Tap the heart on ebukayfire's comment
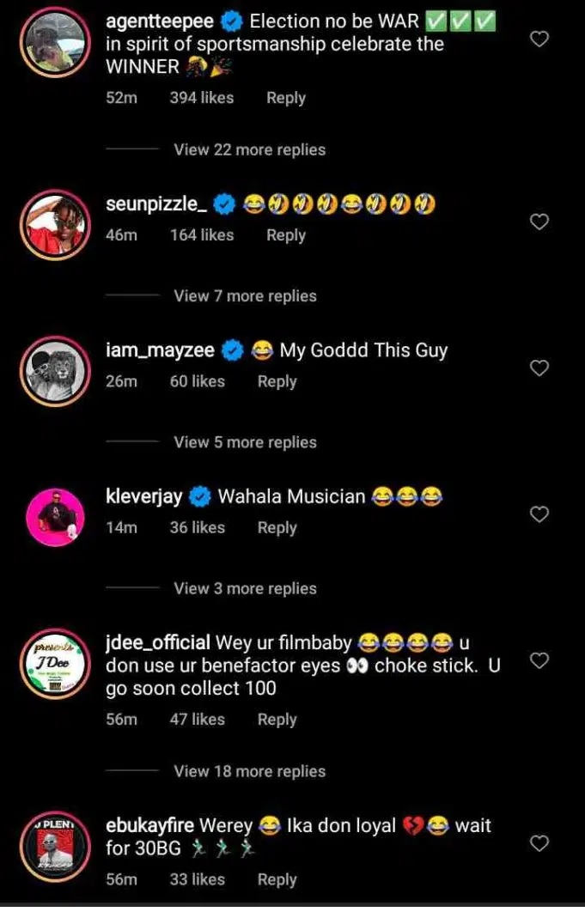Image resolution: width=585 pixels, height=924 pixels. click(x=539, y=843)
